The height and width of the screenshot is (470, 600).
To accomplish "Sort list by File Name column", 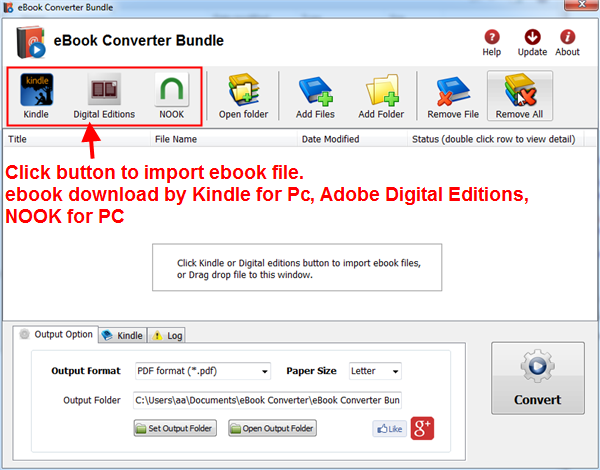I will click(x=223, y=139).
